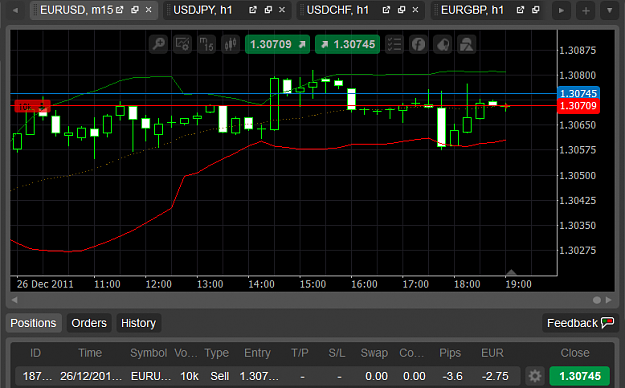Sort positions by Time column header
Viewport: 625px width, 388px height.
click(x=90, y=353)
